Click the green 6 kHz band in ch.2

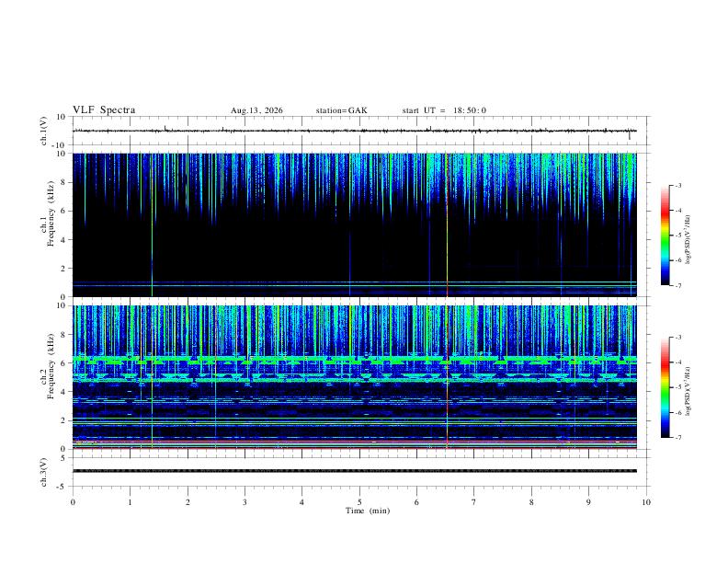354,360
